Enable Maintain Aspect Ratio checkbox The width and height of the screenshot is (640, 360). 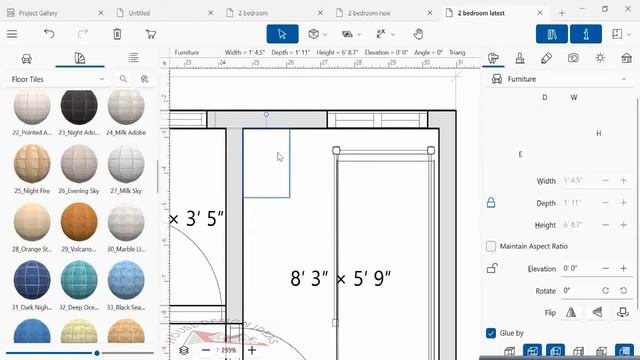point(491,246)
